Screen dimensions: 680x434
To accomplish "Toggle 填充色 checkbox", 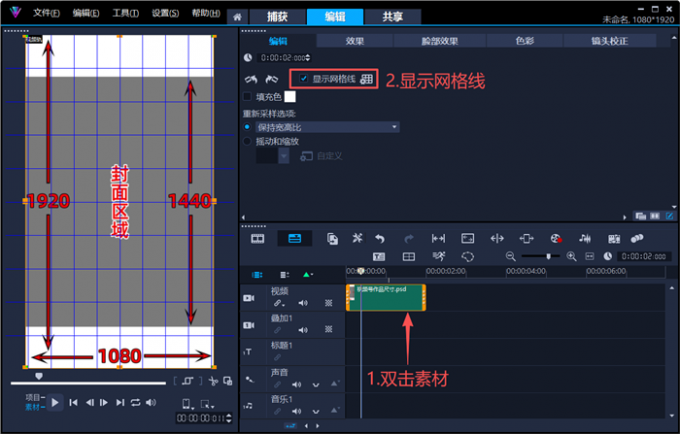I will click(x=247, y=97).
